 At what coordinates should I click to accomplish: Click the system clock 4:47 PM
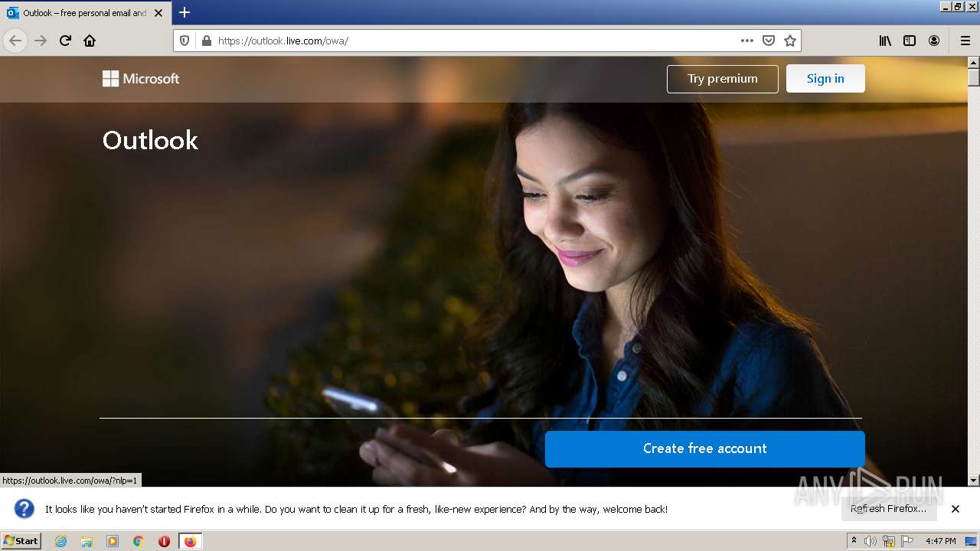pos(941,541)
